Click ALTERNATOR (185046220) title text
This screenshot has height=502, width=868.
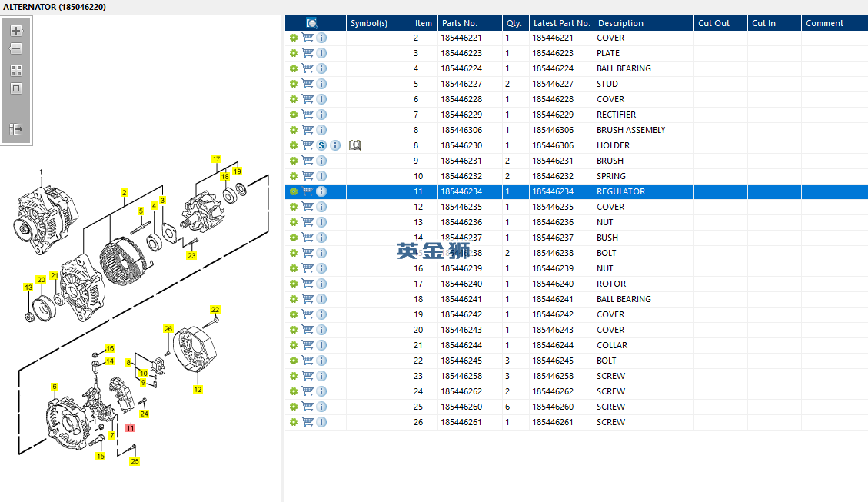click(55, 7)
